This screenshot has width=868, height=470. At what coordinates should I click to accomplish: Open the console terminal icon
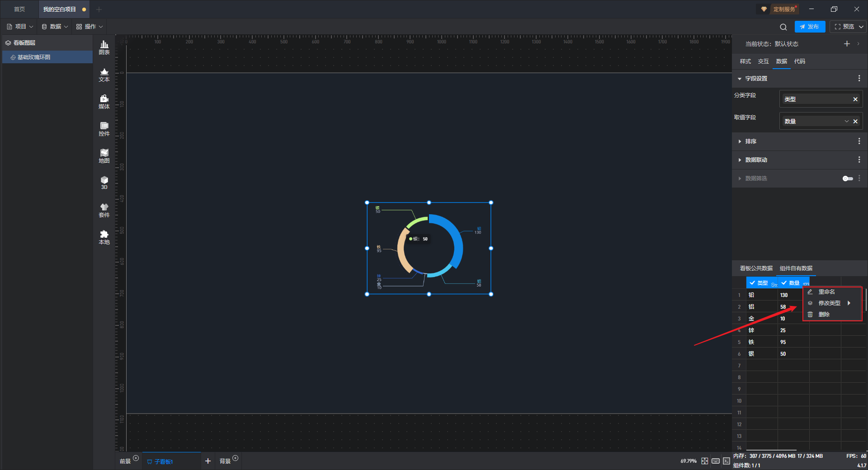(726, 461)
